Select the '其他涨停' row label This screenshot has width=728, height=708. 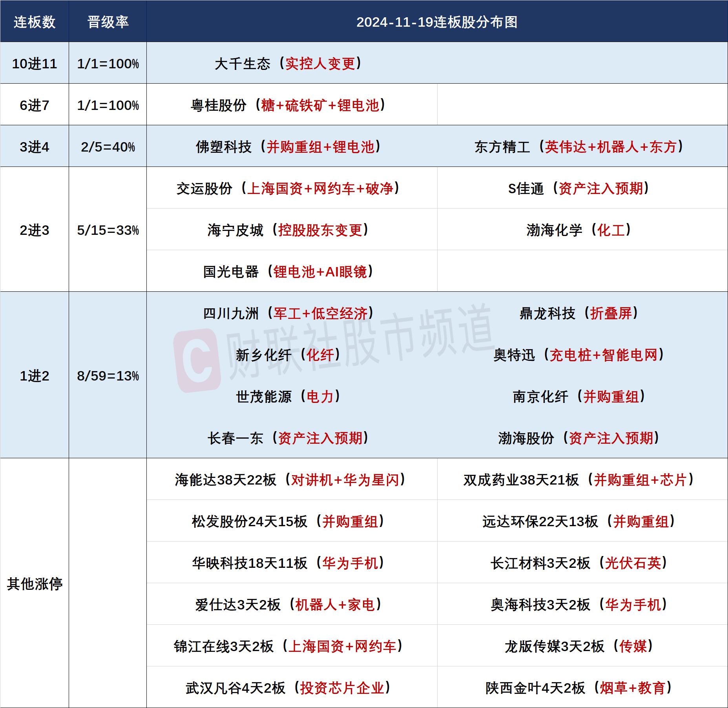point(35,584)
